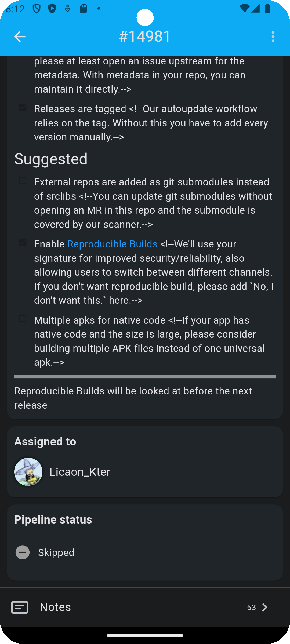Tap the back arrow in header
This screenshot has width=290, height=644.
point(20,36)
